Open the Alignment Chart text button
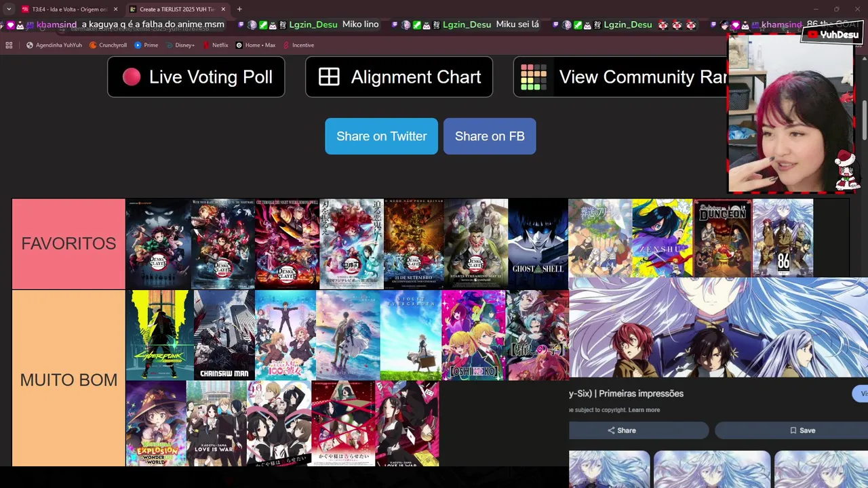The image size is (868, 488). tap(416, 77)
